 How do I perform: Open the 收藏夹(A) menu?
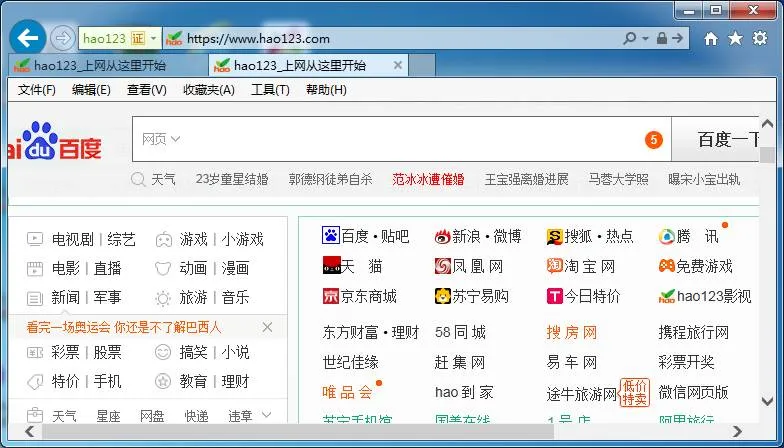coord(209,90)
